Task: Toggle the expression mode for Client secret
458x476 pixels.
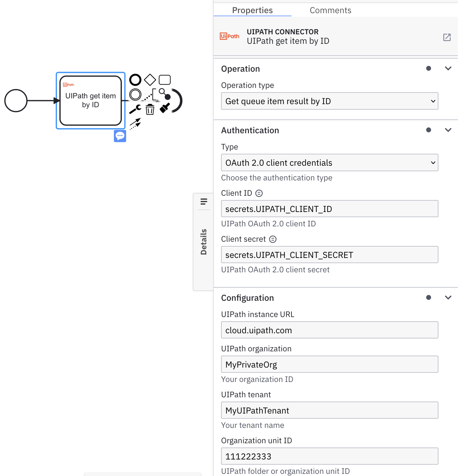Action: [273, 239]
